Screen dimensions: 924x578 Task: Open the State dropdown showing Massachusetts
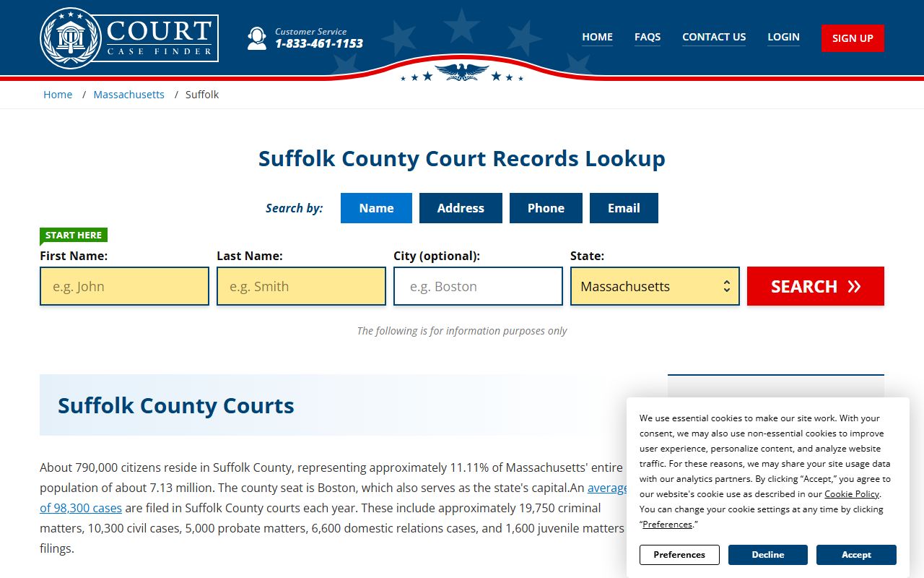click(x=655, y=286)
